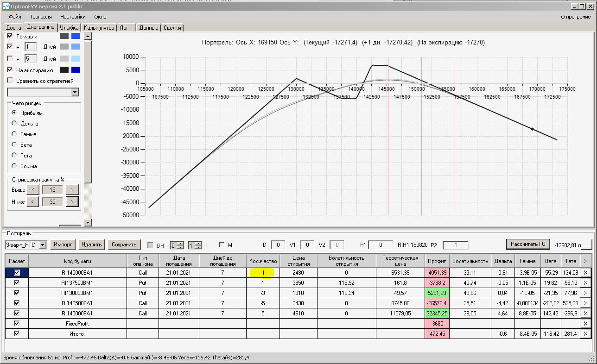The height and width of the screenshot is (364, 597).
Task: Switch to the Сделки tab
Action: point(172,28)
